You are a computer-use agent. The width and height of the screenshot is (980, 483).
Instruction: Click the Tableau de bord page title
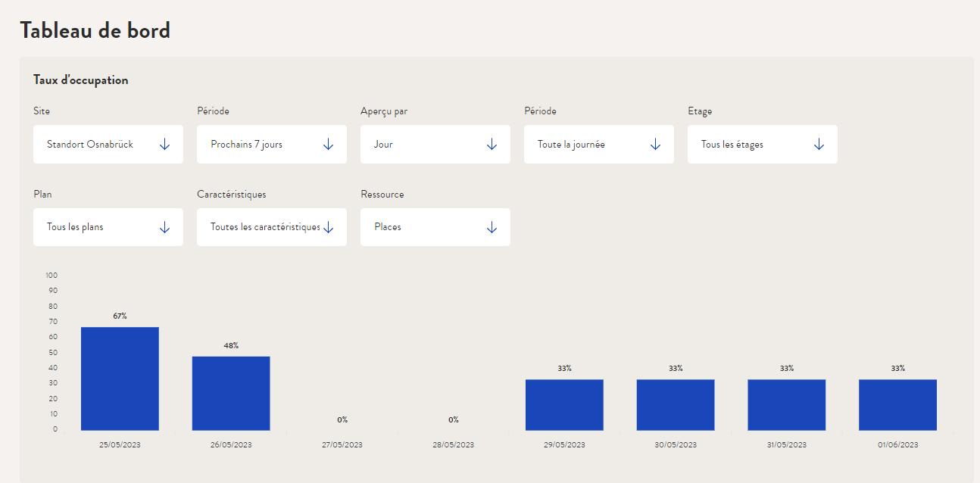click(95, 30)
